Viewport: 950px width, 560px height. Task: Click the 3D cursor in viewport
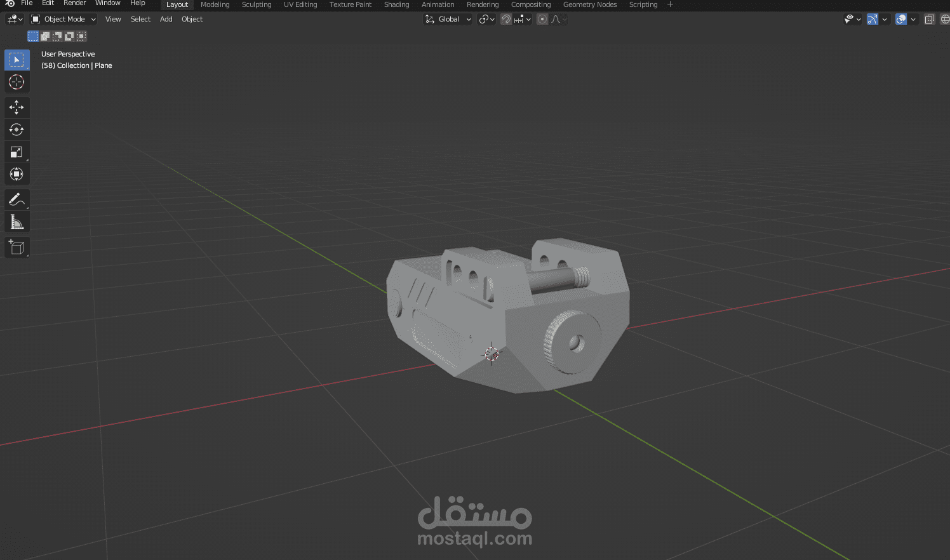tap(492, 354)
